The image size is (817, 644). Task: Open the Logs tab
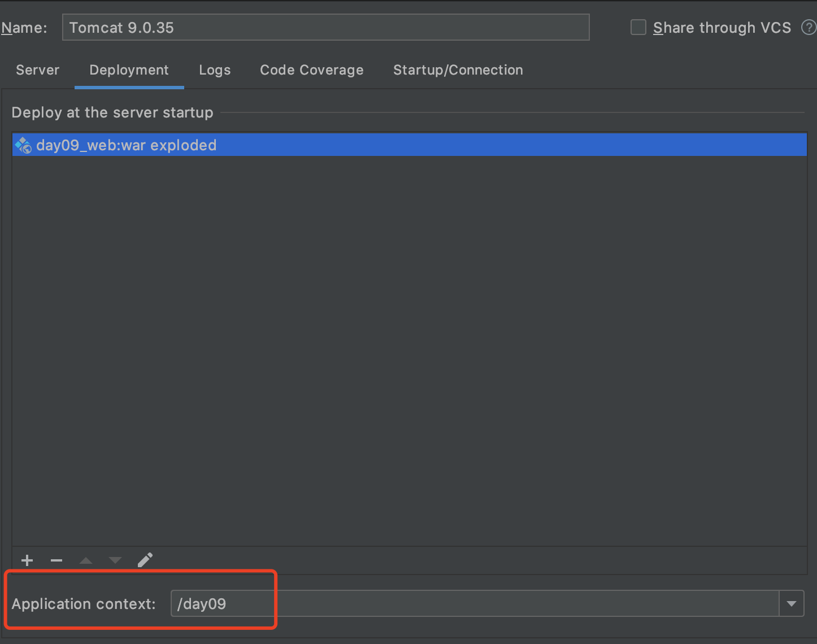point(215,70)
